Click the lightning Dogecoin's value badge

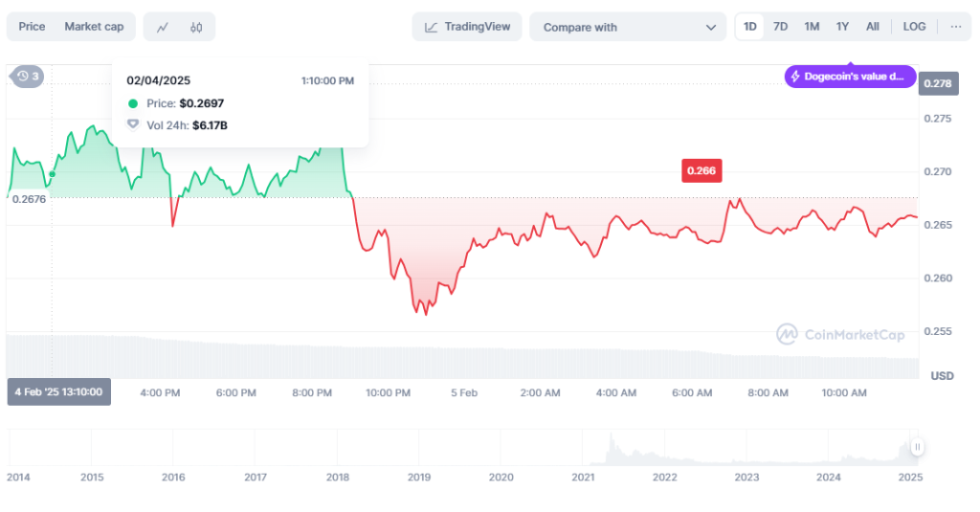point(850,77)
